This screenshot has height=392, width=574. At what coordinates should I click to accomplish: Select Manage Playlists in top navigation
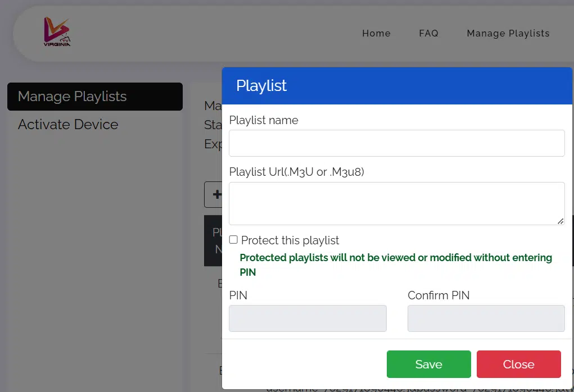point(508,33)
